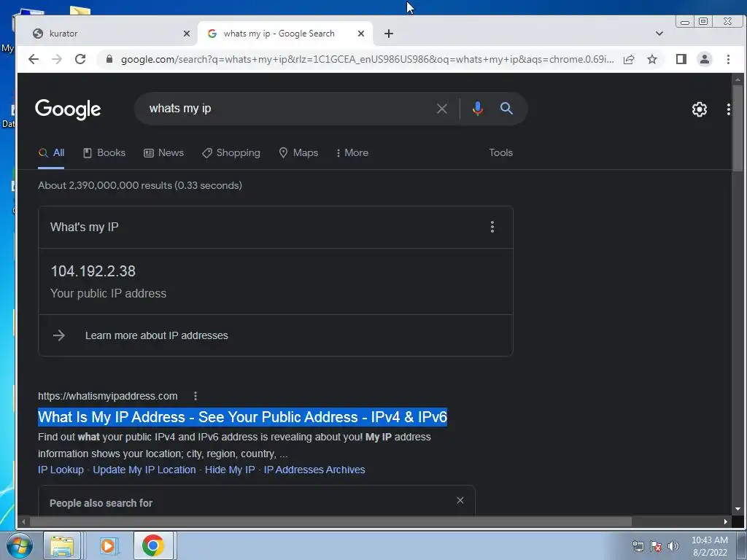The image size is (747, 560).
Task: Open the media player taskbar icon
Action: click(108, 545)
